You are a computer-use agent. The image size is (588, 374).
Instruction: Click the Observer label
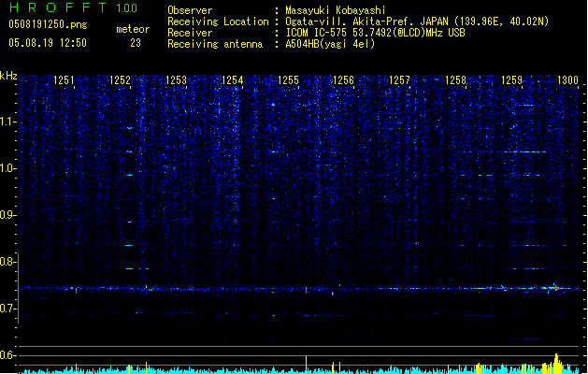[x=190, y=10]
